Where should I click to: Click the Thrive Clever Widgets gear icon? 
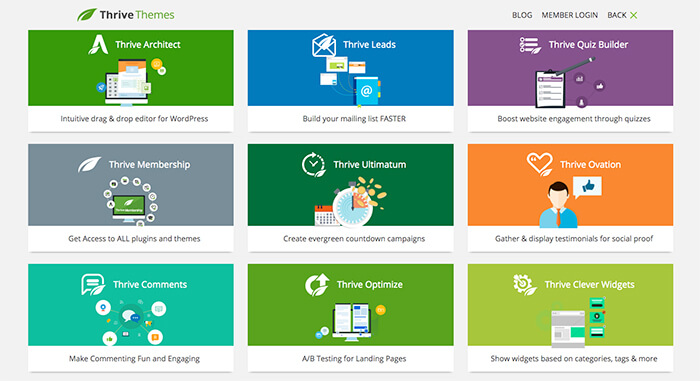[525, 285]
